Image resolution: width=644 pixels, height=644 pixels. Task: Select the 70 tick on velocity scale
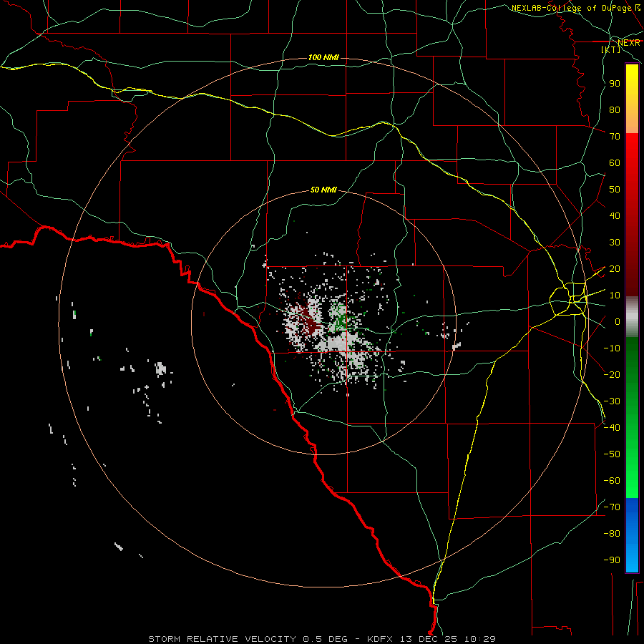pos(615,137)
